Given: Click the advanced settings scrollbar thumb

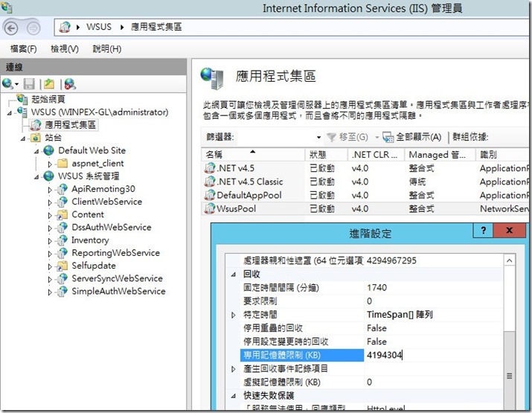Looking at the screenshot, I should tap(509, 371).
